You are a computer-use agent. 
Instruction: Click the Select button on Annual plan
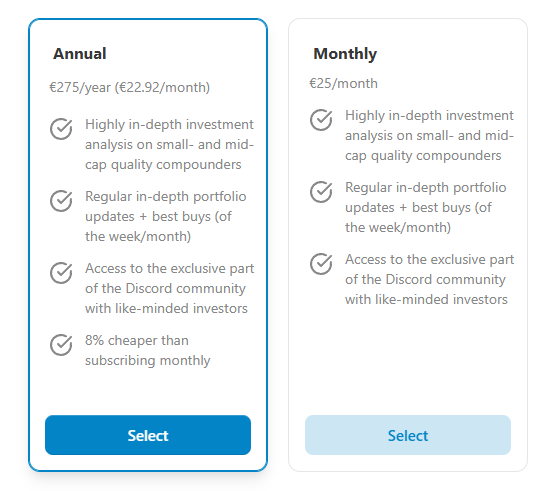pyautogui.click(x=148, y=435)
